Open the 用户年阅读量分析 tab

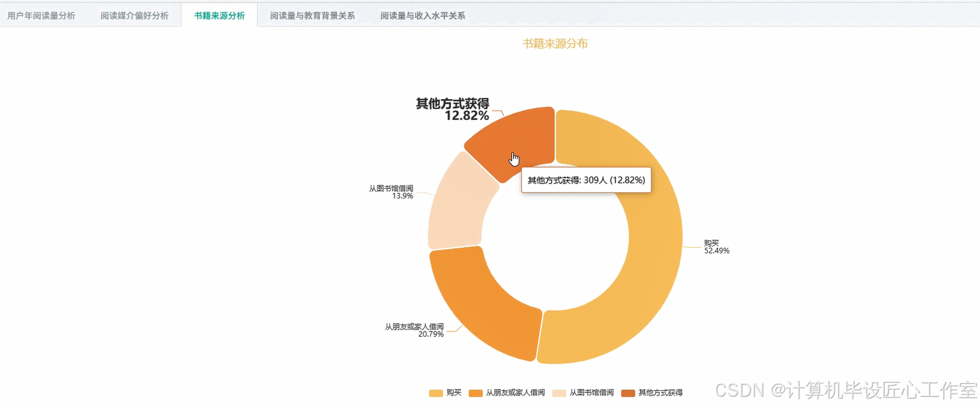pyautogui.click(x=42, y=15)
